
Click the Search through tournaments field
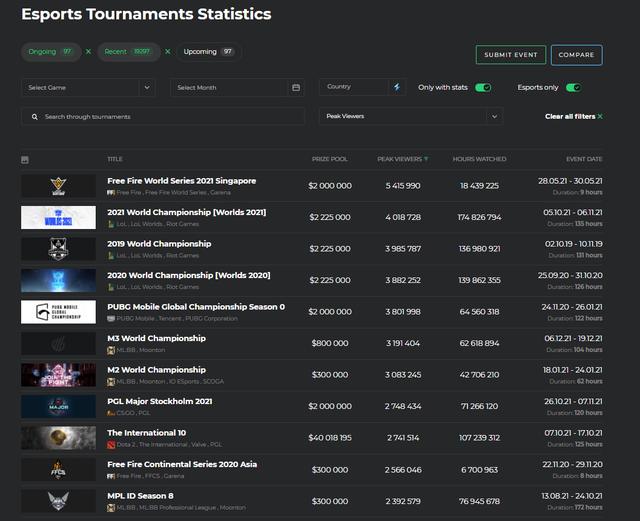[x=163, y=117]
